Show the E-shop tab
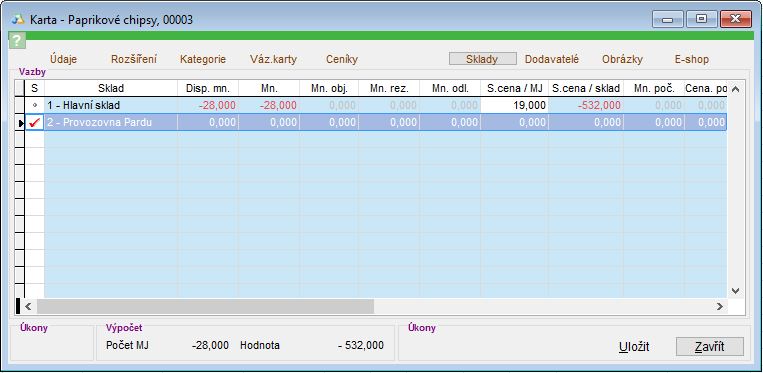This screenshot has width=763, height=373. point(691,59)
